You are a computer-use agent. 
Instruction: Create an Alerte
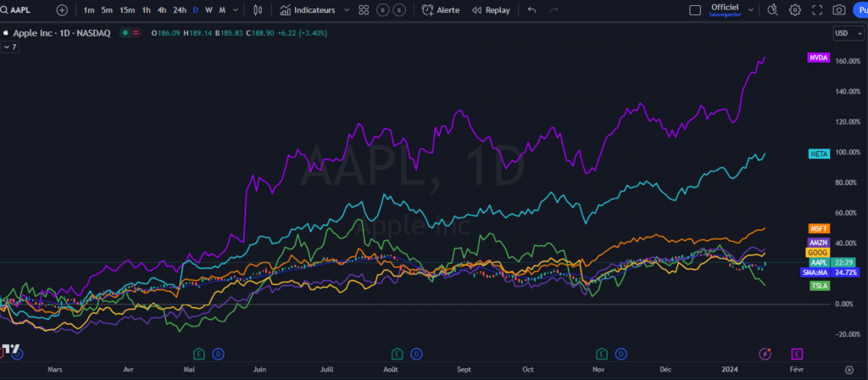click(x=441, y=10)
